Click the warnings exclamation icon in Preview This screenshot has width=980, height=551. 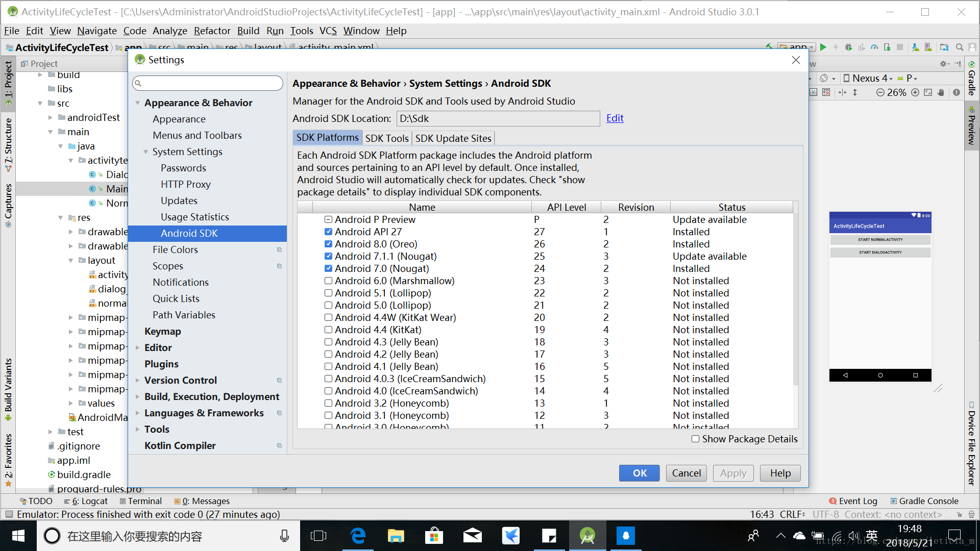click(x=957, y=92)
